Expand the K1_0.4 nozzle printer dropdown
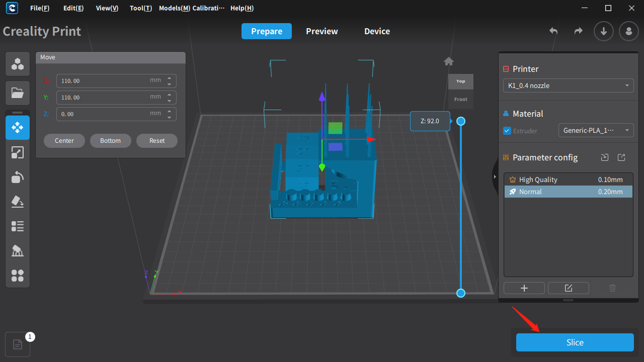 point(569,85)
